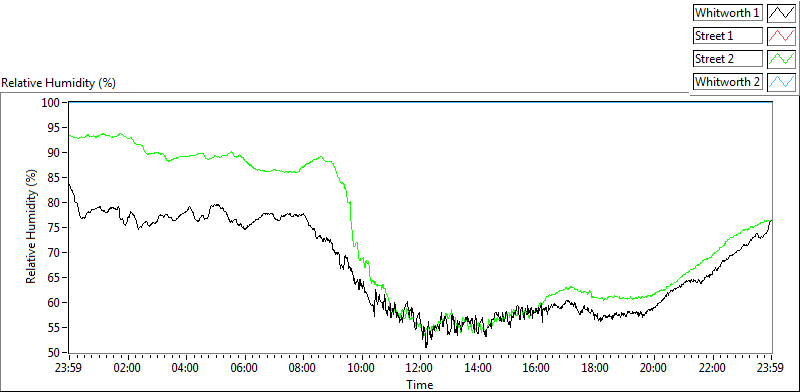Click the Street 2 green plot icon
The image size is (800, 392).
[x=781, y=59]
